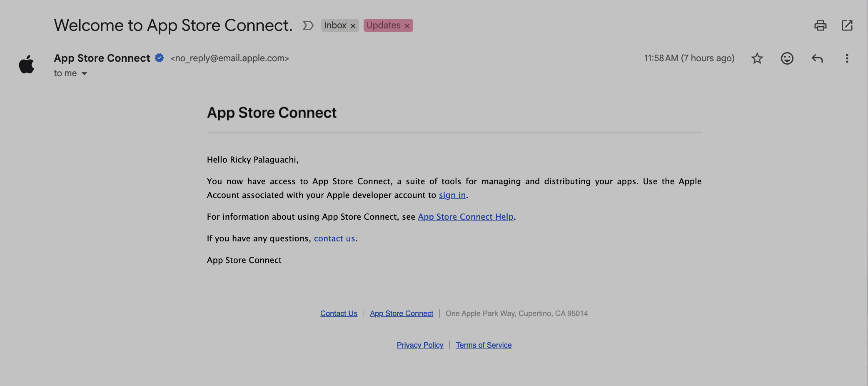Click the Apple logo sender avatar
The image size is (868, 386).
point(27,64)
